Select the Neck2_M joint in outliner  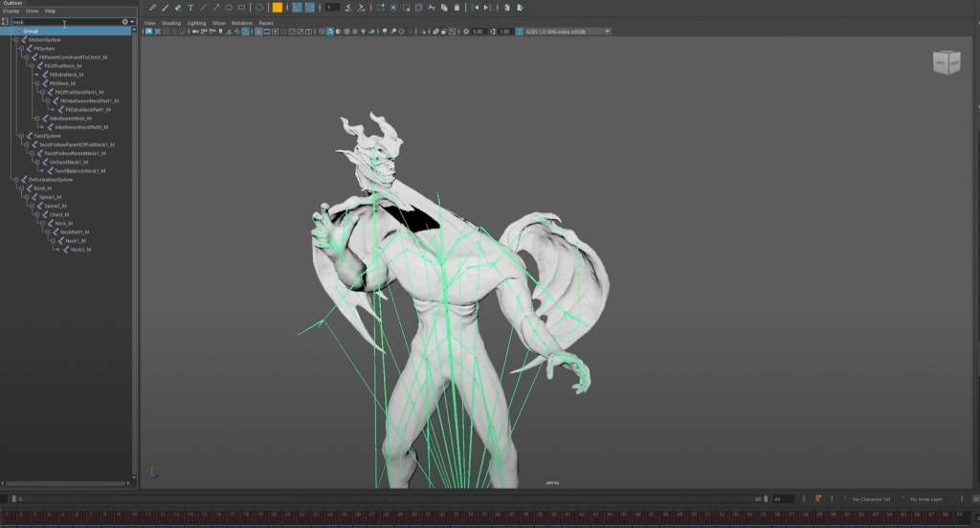[80, 250]
